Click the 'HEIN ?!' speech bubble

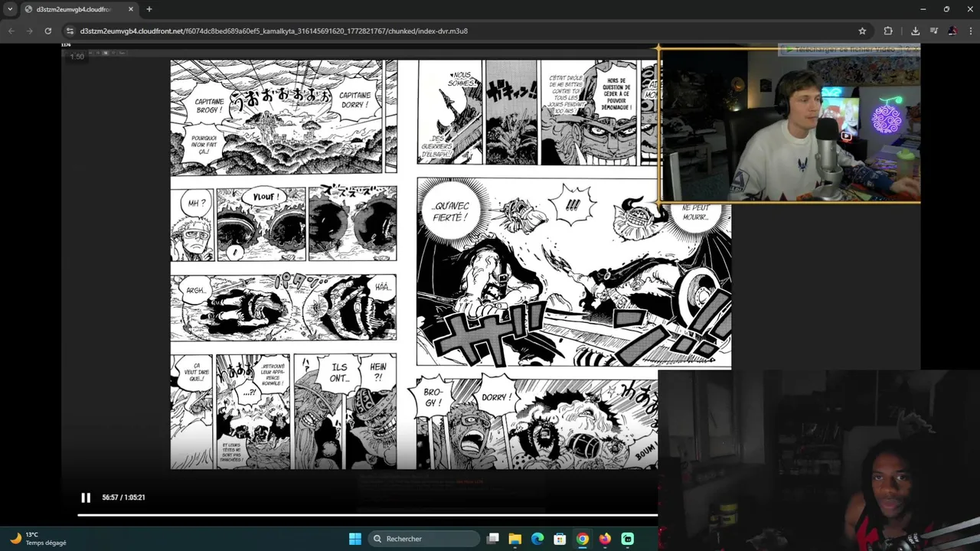click(378, 371)
